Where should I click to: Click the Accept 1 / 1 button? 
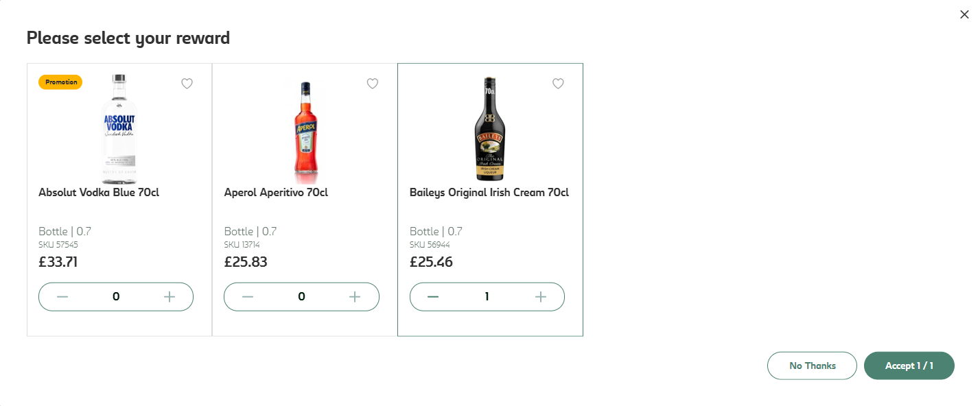909,366
